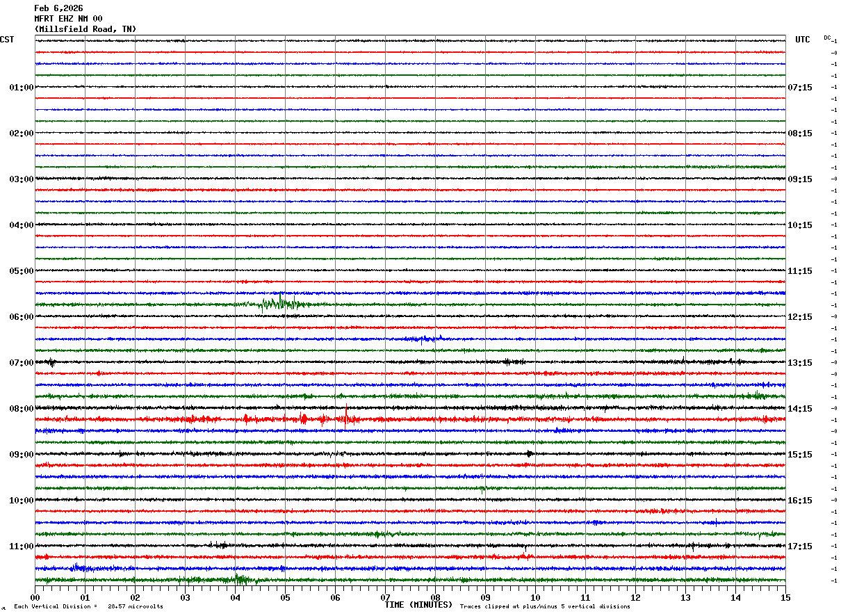This screenshot has width=841, height=616.
Task: Click the '13' minute axis tick label
Action: coord(685,598)
